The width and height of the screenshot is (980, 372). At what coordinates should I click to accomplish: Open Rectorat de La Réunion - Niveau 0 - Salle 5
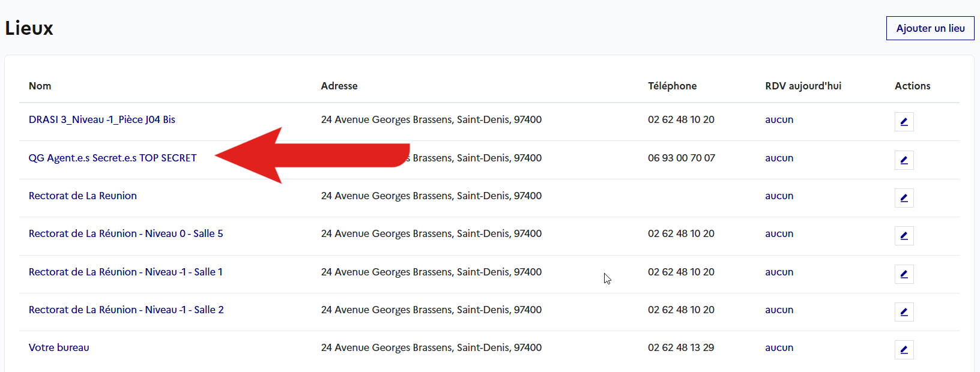126,233
